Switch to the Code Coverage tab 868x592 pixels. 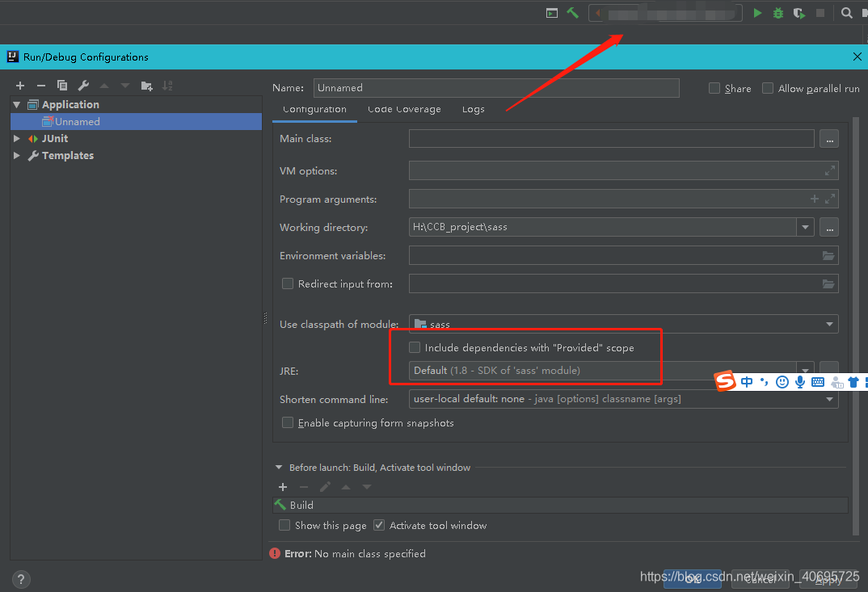pyautogui.click(x=404, y=109)
